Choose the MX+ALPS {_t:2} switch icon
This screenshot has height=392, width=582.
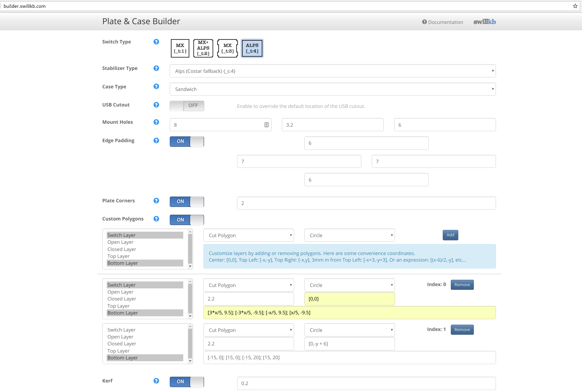pyautogui.click(x=203, y=48)
